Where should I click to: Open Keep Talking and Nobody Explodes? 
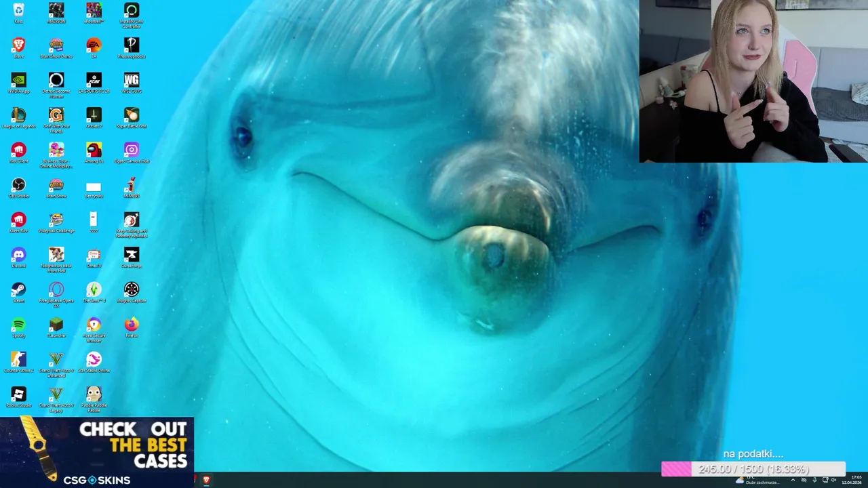click(x=132, y=225)
